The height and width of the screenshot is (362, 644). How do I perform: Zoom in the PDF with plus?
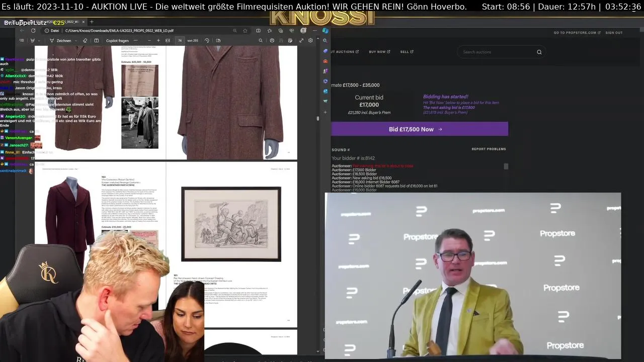point(158,40)
